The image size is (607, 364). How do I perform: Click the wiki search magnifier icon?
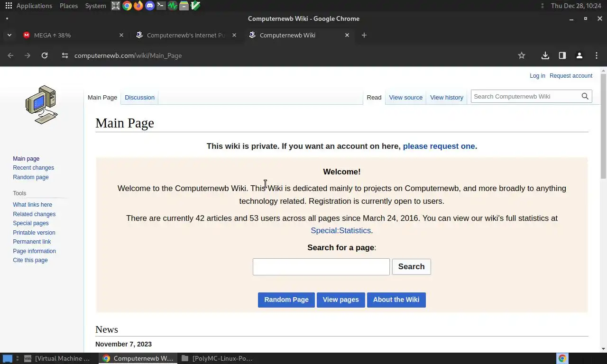point(585,96)
